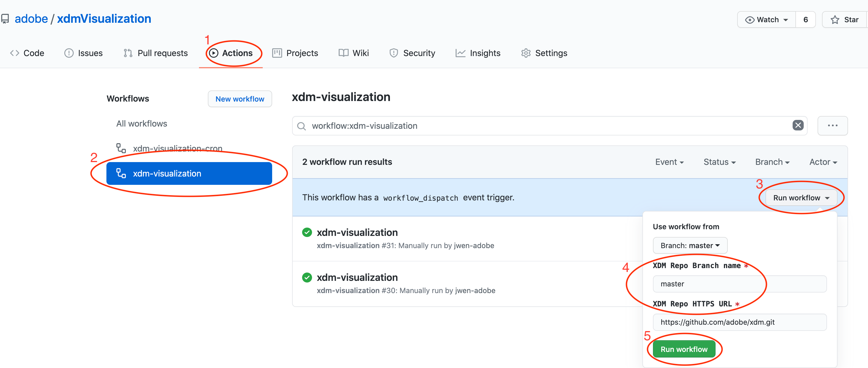868x368 pixels.
Task: Click the workflow icon next to xdm-visualization-cron
Action: (121, 148)
